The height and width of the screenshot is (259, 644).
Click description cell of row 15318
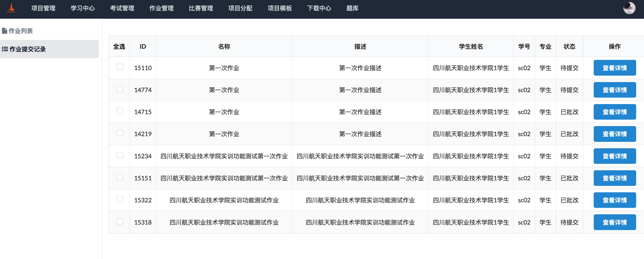[360, 222]
